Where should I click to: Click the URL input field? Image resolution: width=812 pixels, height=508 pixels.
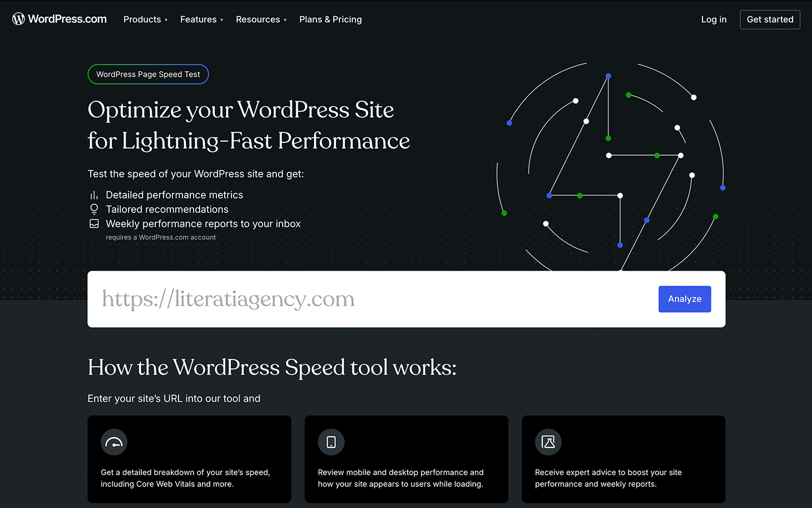(334, 299)
